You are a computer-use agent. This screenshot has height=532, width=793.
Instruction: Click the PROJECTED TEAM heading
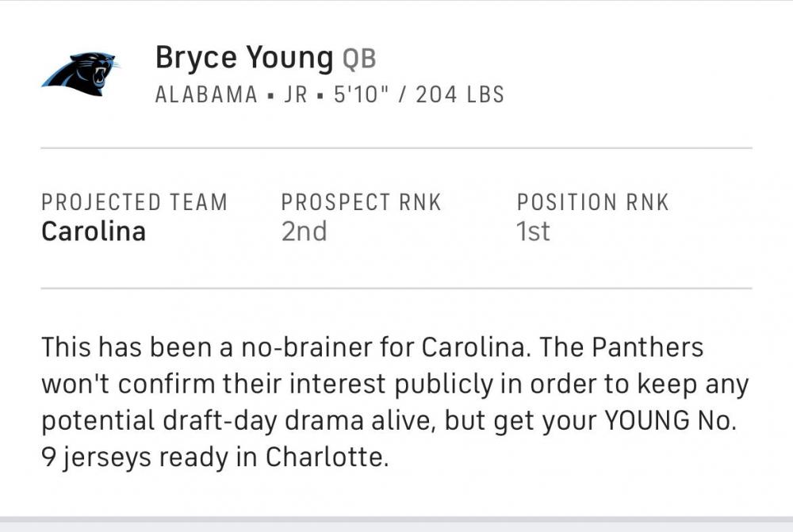click(x=134, y=203)
